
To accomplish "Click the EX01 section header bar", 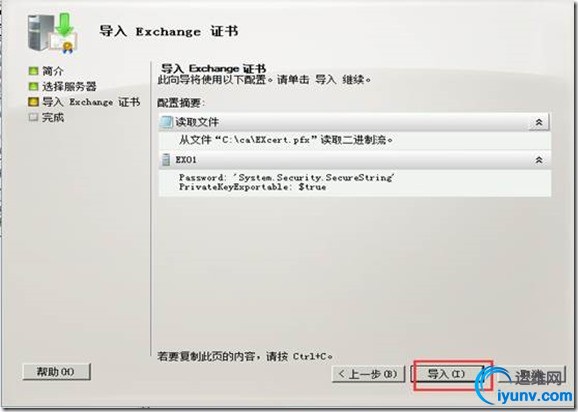I will [355, 160].
